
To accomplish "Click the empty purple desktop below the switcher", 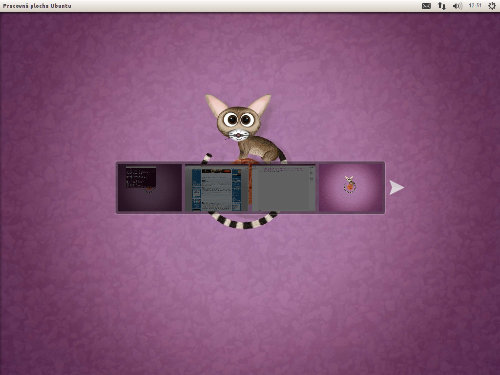I will coord(250,293).
